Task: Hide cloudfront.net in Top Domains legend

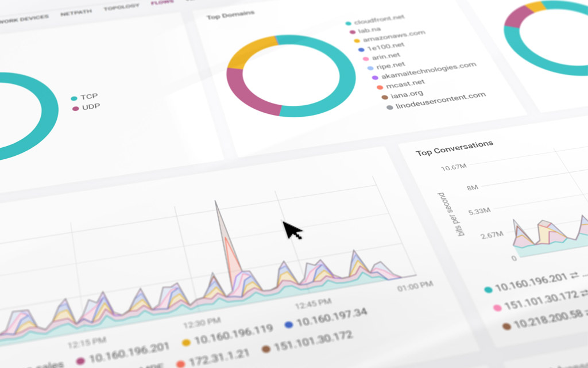Action: [374, 20]
